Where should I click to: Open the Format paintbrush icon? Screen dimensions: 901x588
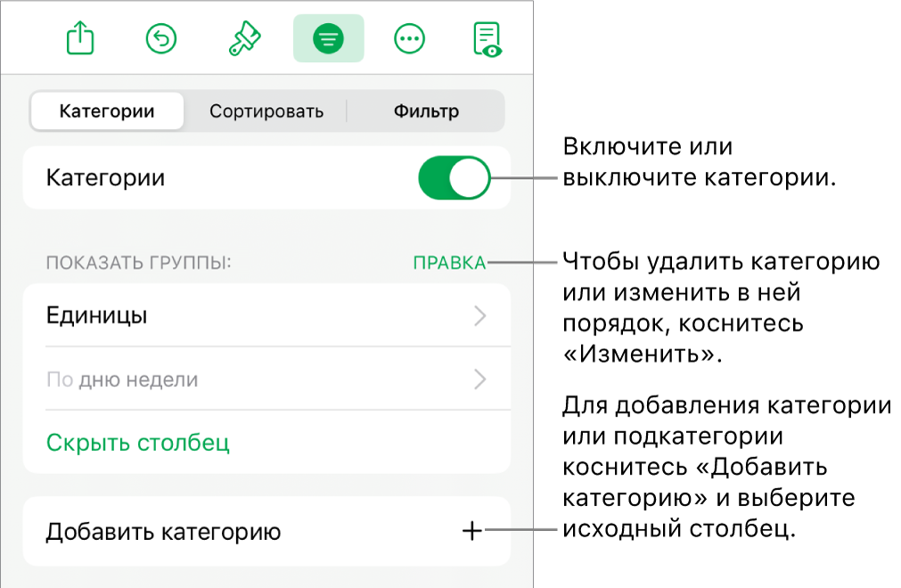point(245,38)
